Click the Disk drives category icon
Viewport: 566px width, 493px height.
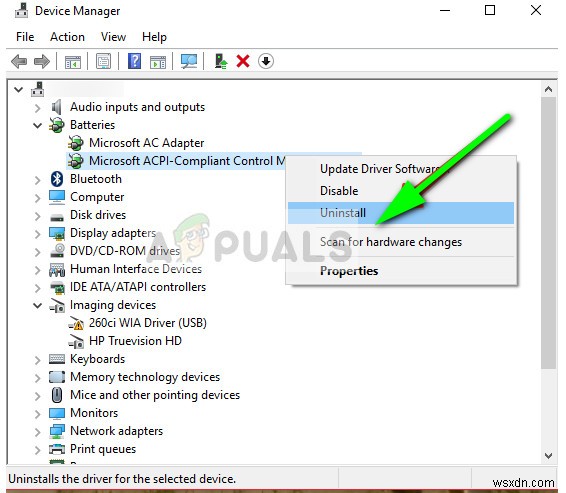click(x=57, y=217)
